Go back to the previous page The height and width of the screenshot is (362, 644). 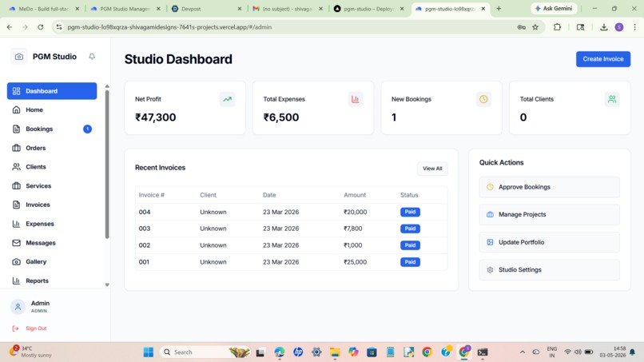coord(10,27)
